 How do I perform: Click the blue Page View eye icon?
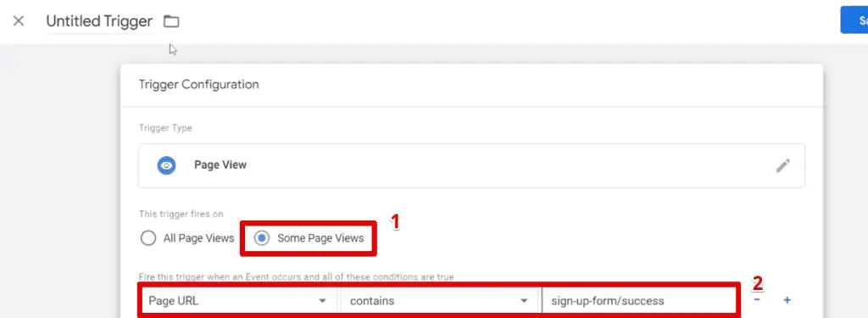[x=166, y=165]
